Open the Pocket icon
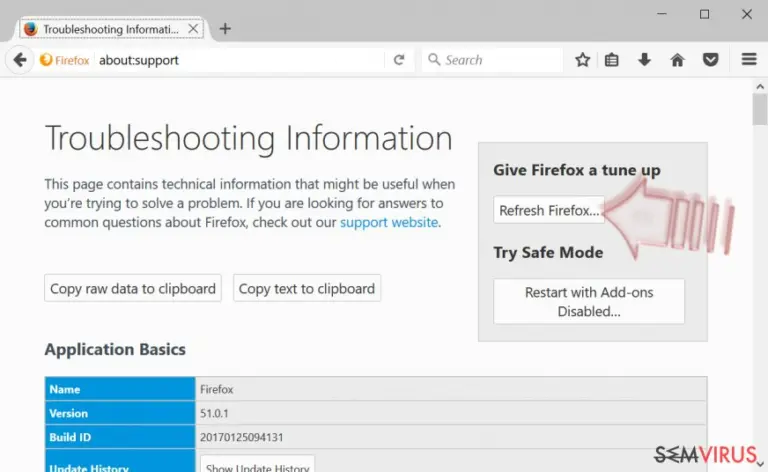768x472 pixels. click(711, 60)
